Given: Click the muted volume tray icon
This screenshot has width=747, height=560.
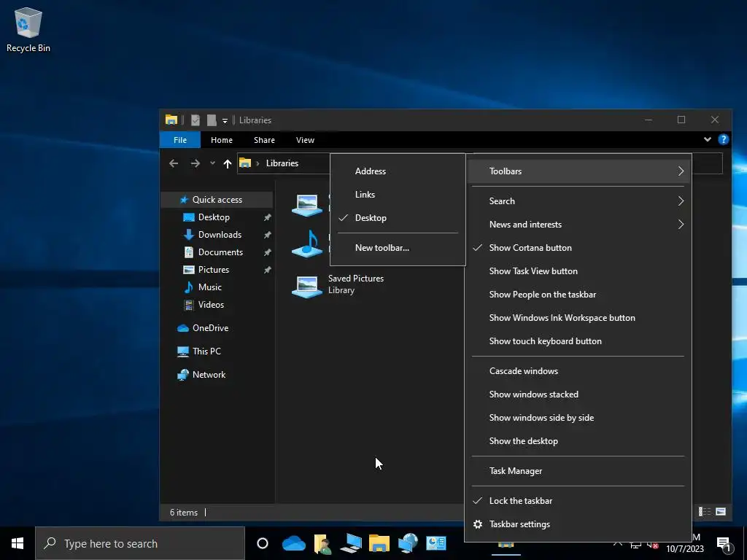Looking at the screenshot, I should pos(653,545).
